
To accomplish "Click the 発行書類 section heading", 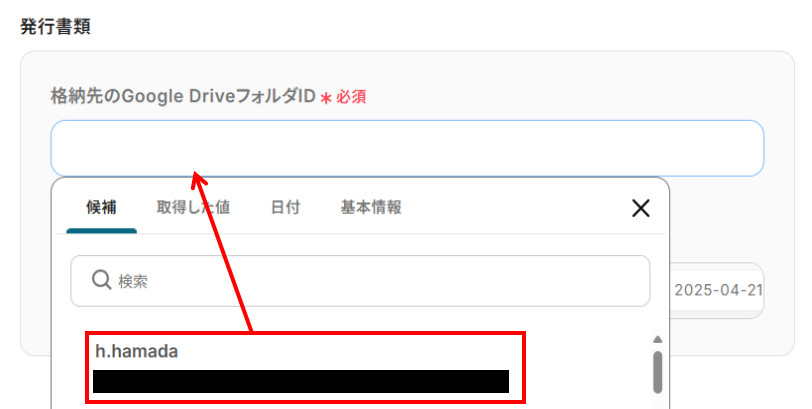I will click(x=55, y=26).
